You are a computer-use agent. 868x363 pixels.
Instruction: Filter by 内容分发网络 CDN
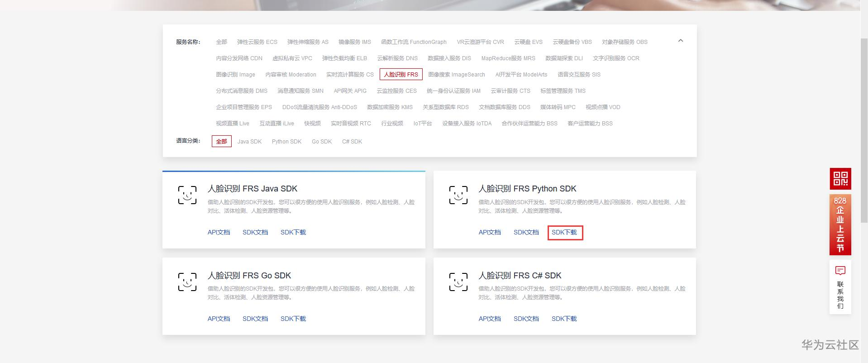[239, 58]
